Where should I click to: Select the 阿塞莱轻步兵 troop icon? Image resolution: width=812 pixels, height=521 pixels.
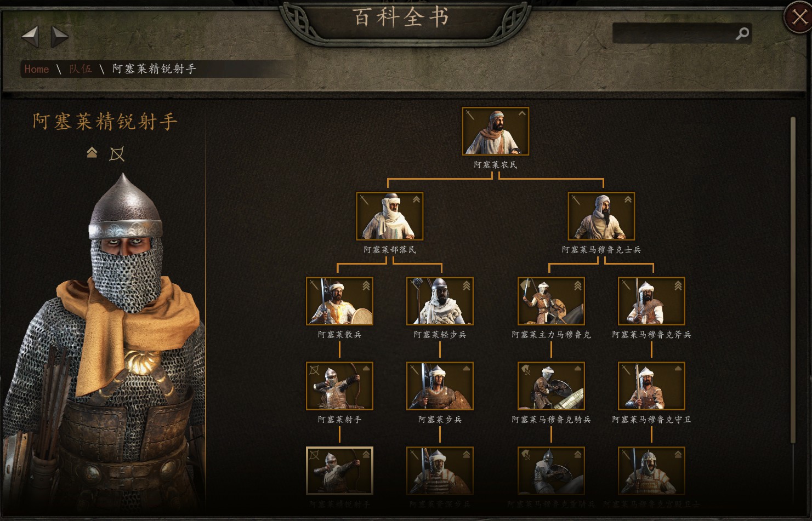(x=440, y=301)
